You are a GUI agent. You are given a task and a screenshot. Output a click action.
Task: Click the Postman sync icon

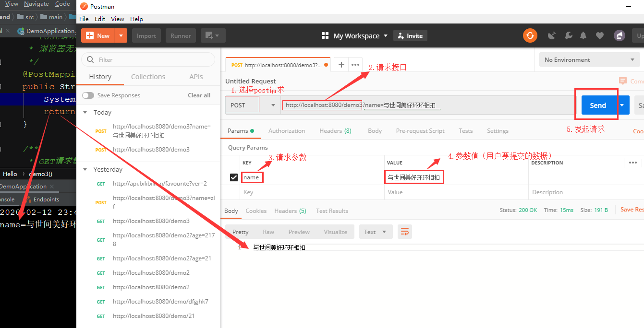click(x=530, y=35)
